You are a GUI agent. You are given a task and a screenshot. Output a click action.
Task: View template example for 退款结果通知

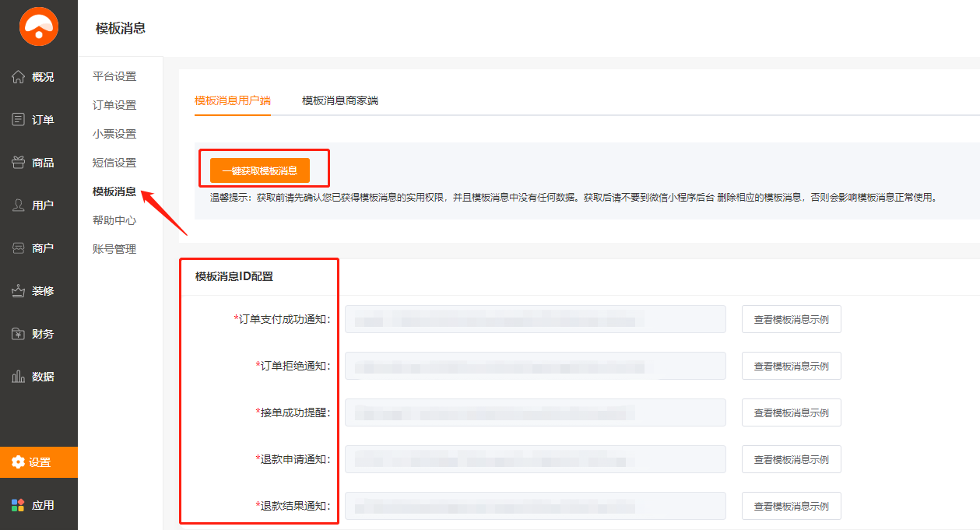[791, 506]
